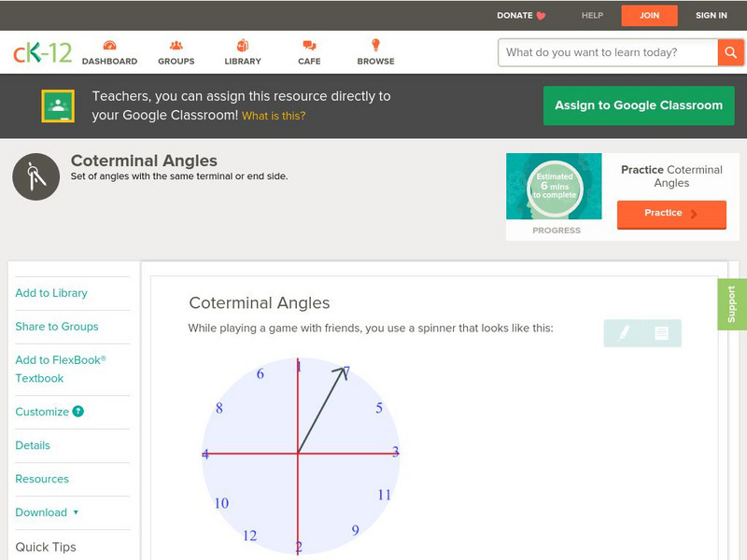
Task: Click the JOIN button
Action: click(649, 16)
